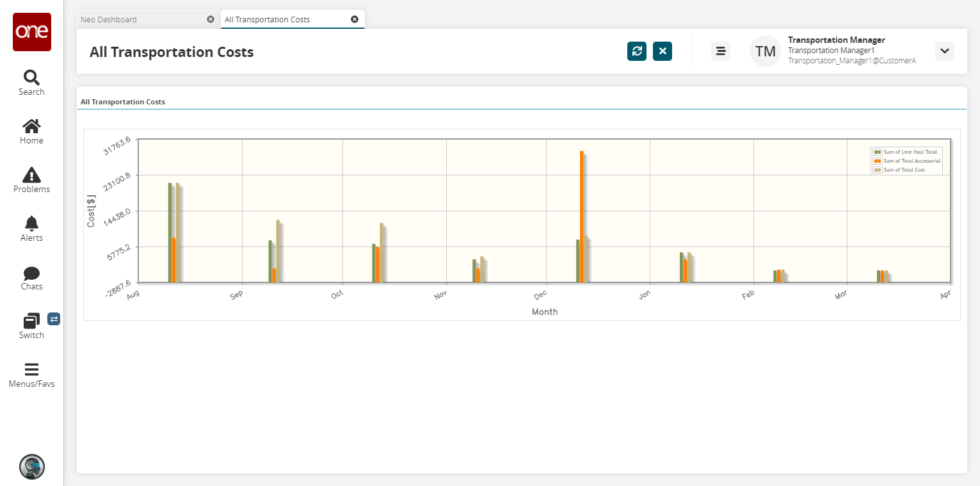Image resolution: width=980 pixels, height=486 pixels.
Task: Click the assistant avatar icon at bottom-left
Action: coord(32,467)
